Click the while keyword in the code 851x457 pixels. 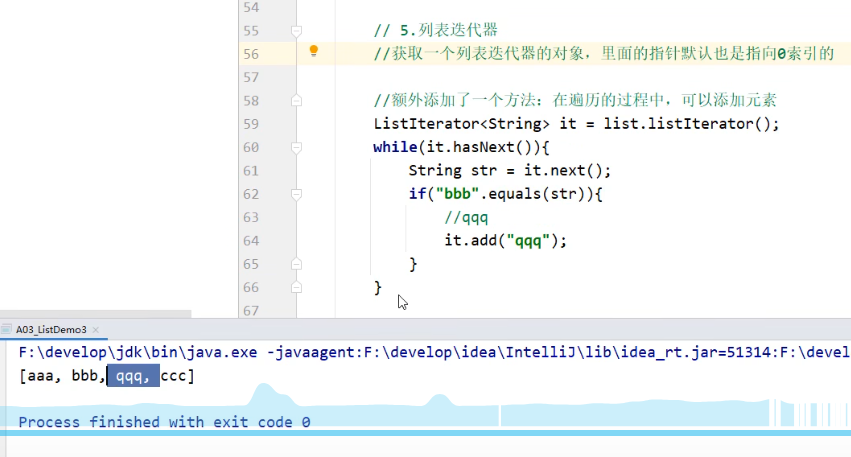[x=394, y=147]
